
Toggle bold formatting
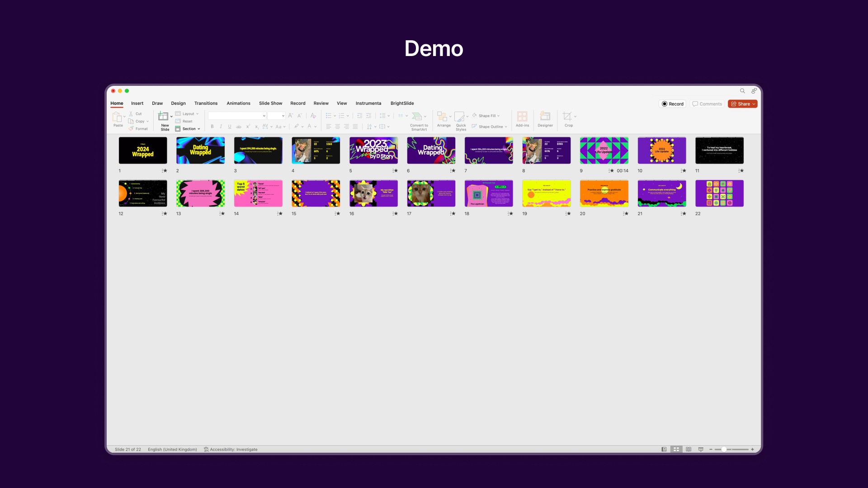click(x=212, y=127)
